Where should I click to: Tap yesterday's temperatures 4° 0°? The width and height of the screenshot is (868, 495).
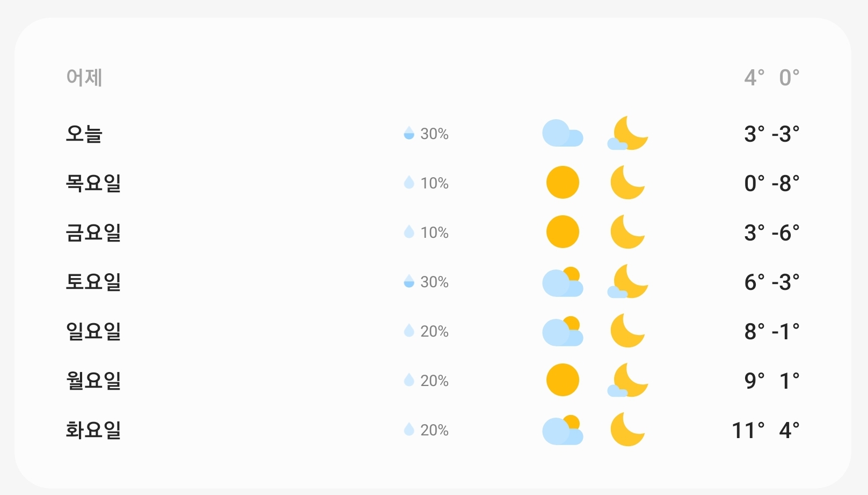pos(771,78)
